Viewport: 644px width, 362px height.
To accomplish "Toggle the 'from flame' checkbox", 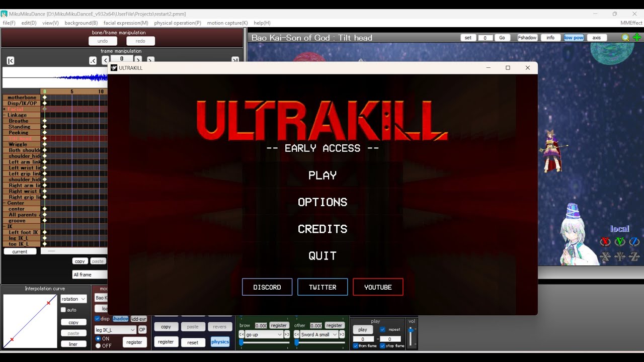I will click(356, 346).
